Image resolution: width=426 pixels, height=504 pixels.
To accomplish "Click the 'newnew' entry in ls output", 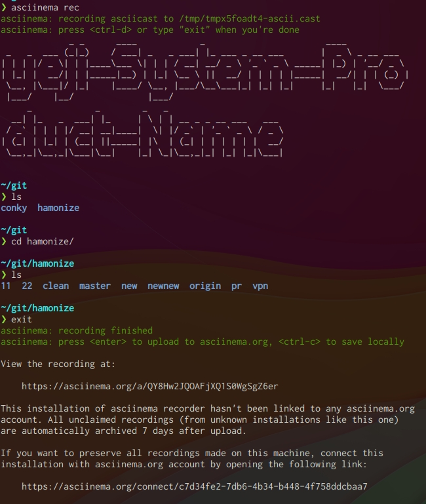I will (163, 286).
